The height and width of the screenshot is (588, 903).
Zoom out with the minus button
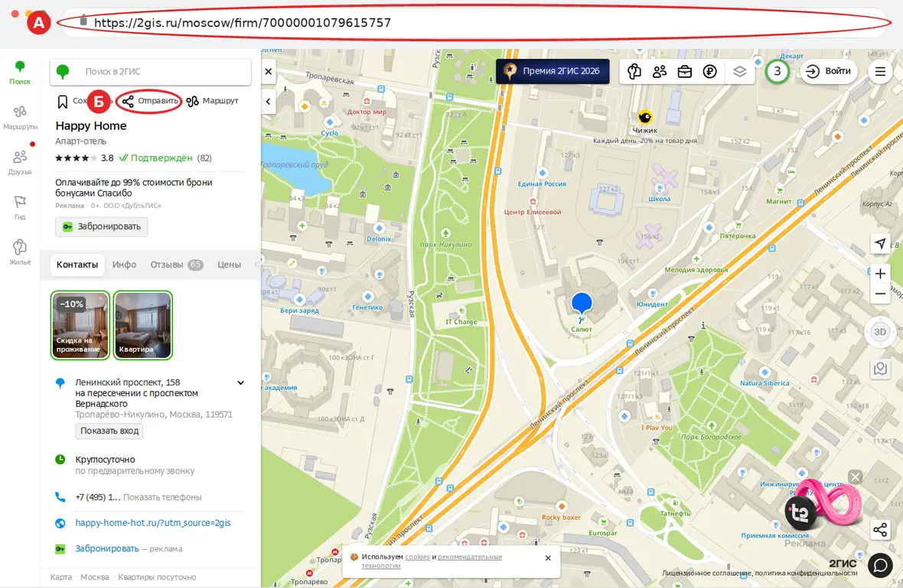click(880, 294)
